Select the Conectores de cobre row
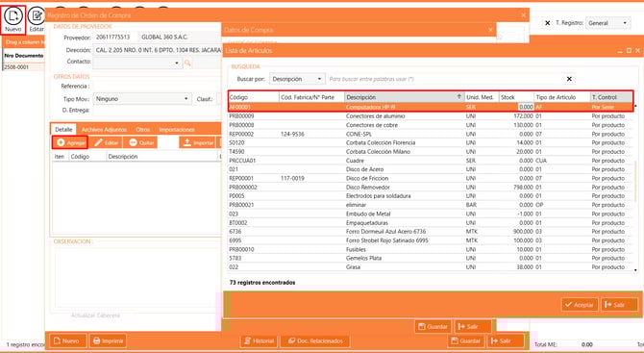 coord(430,125)
